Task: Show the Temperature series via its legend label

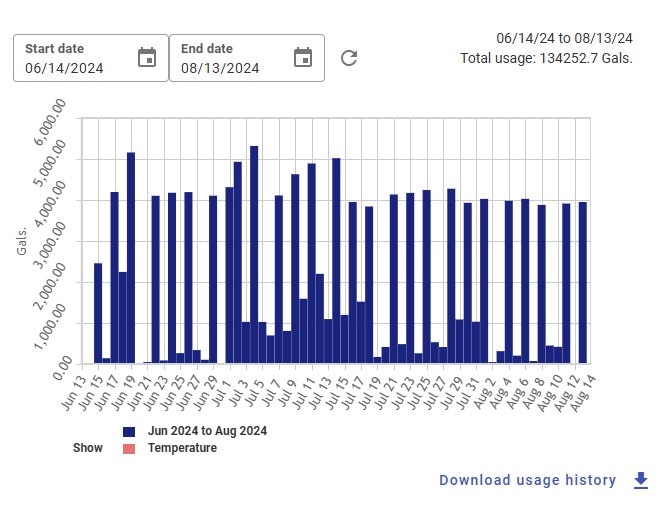Action: (182, 448)
